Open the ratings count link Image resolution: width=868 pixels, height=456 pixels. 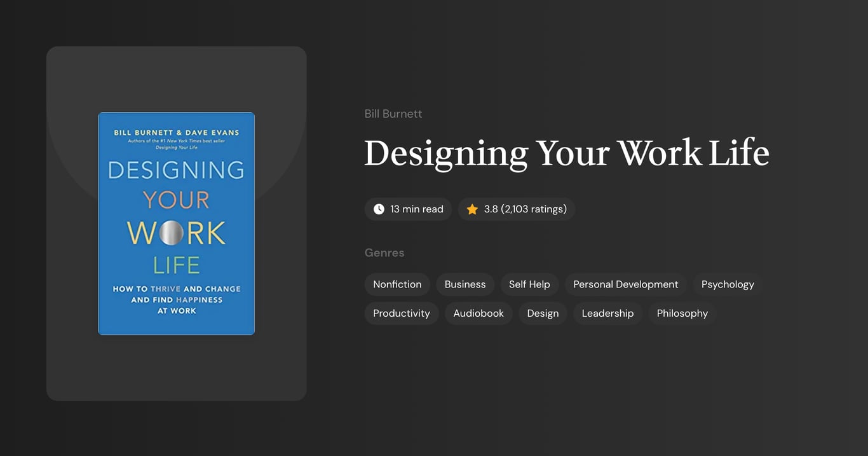click(534, 209)
